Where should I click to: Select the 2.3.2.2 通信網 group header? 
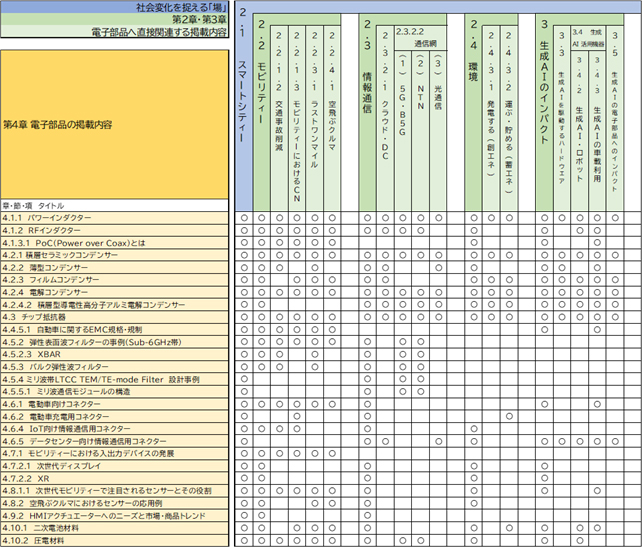(x=421, y=38)
